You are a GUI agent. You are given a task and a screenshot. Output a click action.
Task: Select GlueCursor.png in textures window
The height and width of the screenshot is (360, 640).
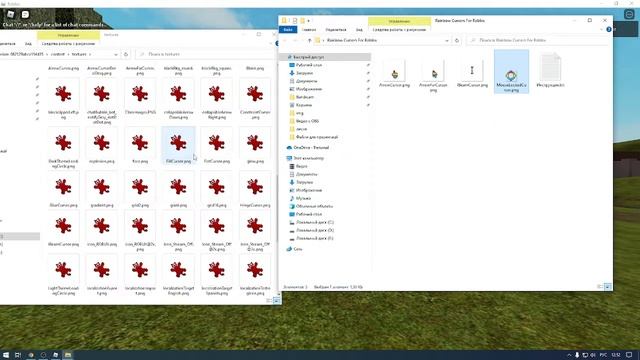[x=63, y=190]
